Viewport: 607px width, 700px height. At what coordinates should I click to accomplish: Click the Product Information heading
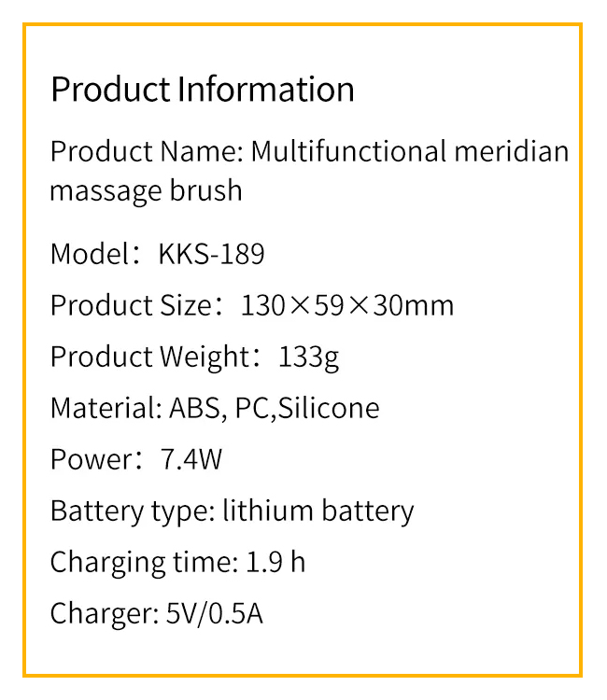pyautogui.click(x=203, y=90)
